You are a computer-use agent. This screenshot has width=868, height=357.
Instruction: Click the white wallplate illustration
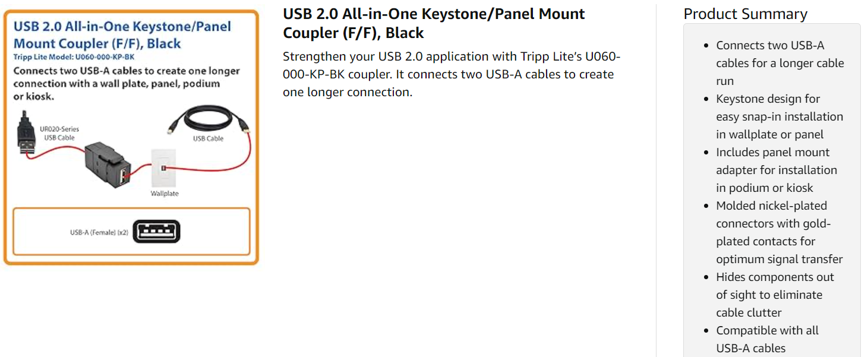164,169
